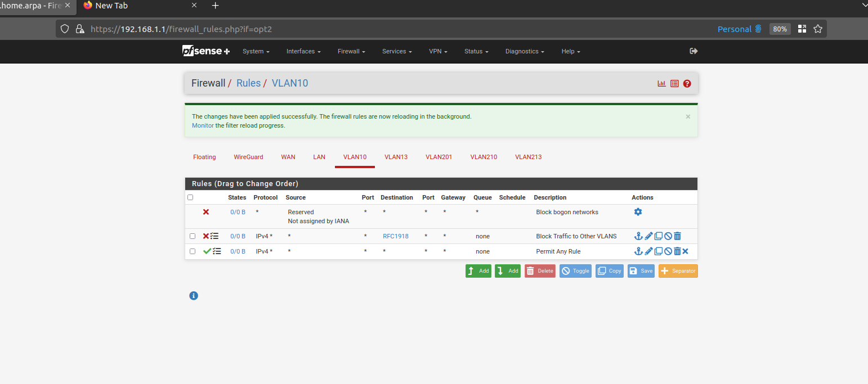Open the red help question mark icon
This screenshot has width=868, height=384.
(x=687, y=84)
